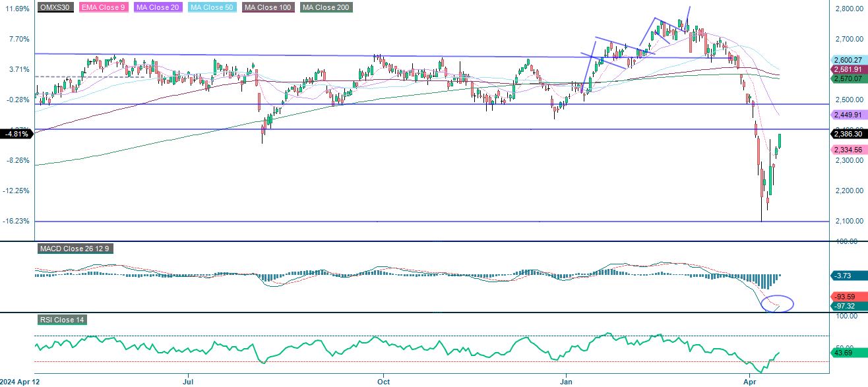This screenshot has width=868, height=387.
Task: Click the Jan date axis label
Action: [x=566, y=381]
